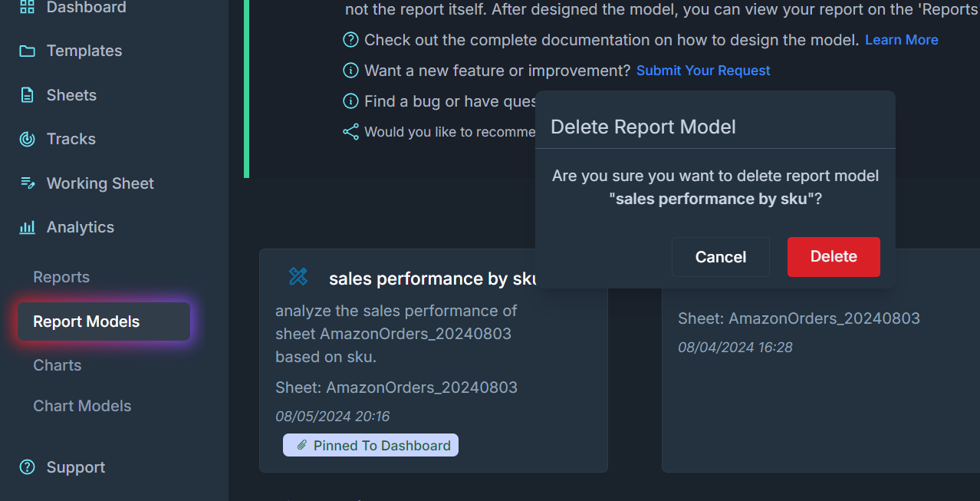980x501 pixels.
Task: Click the delete confirmation question text
Action: coord(715,187)
